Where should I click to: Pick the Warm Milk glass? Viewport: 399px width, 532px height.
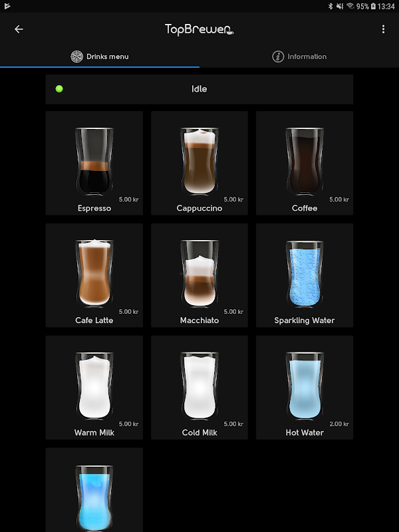[x=94, y=386]
